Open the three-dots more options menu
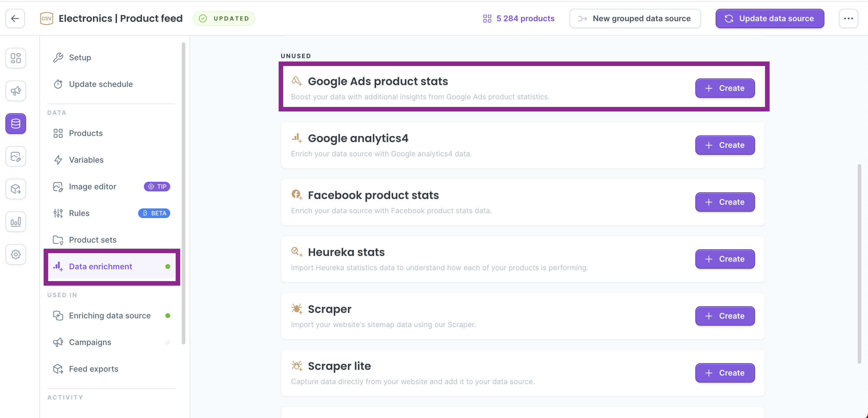868x418 pixels. [848, 18]
